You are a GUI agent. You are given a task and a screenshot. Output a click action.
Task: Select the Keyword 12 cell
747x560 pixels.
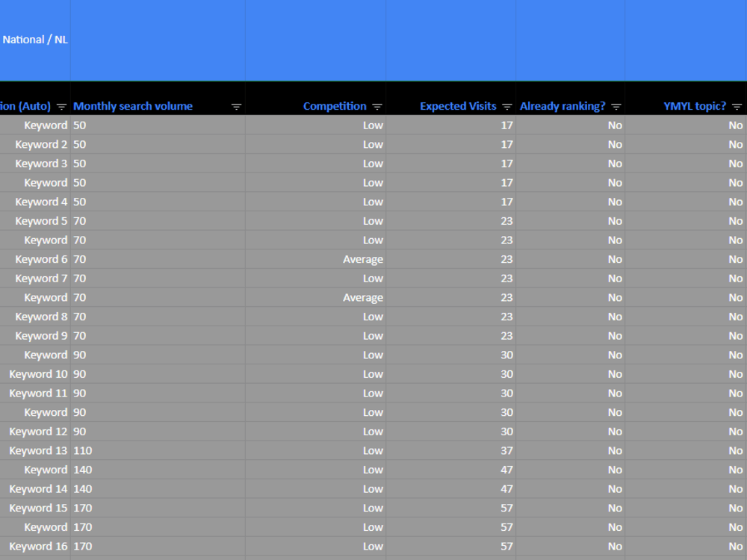pyautogui.click(x=35, y=432)
